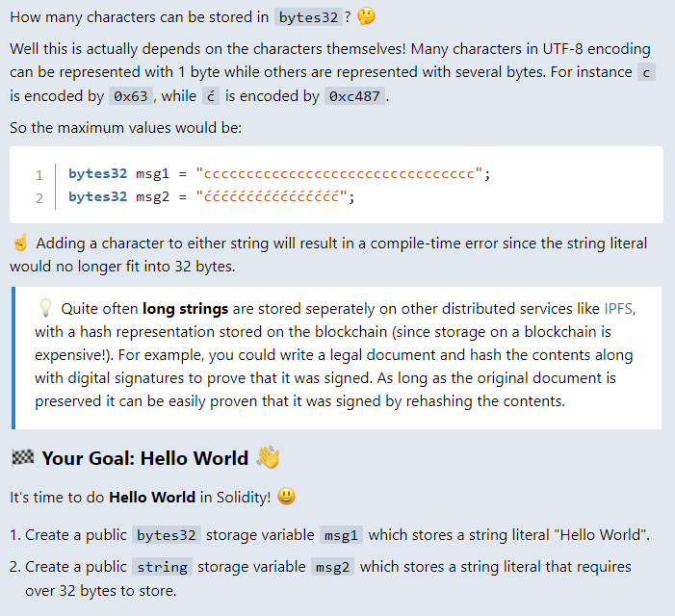Click the bytes32 code chip in the question

(x=307, y=17)
